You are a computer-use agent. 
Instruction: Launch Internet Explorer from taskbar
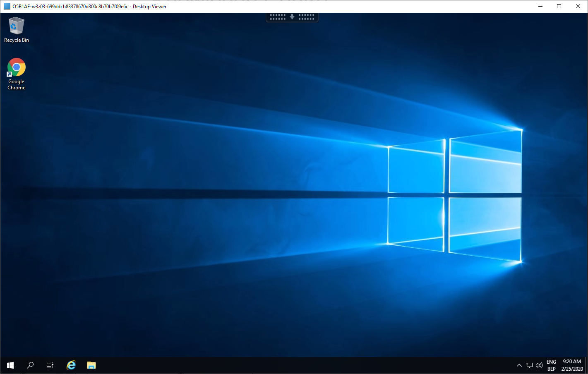coord(71,365)
